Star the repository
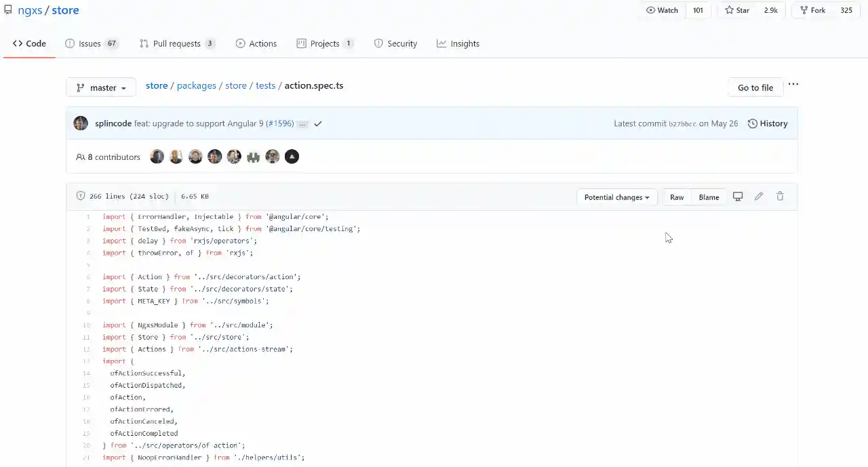The height and width of the screenshot is (467, 868). point(736,10)
